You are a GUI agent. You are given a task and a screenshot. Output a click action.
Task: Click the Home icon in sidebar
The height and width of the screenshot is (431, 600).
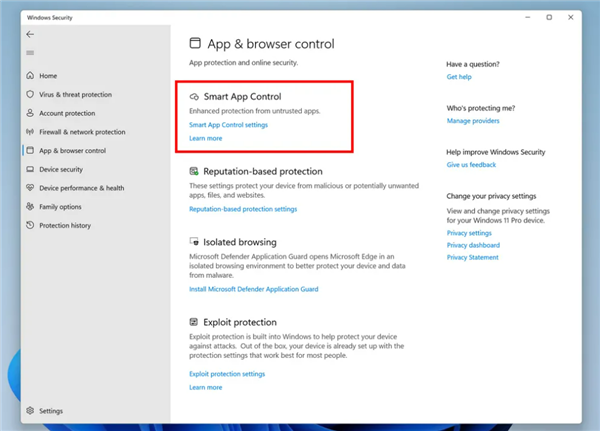[30, 75]
